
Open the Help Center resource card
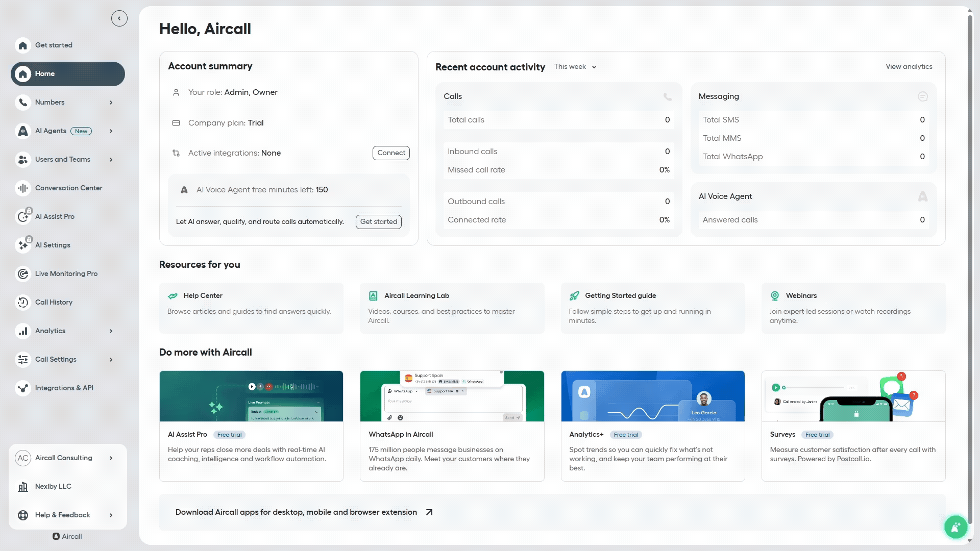[251, 308]
